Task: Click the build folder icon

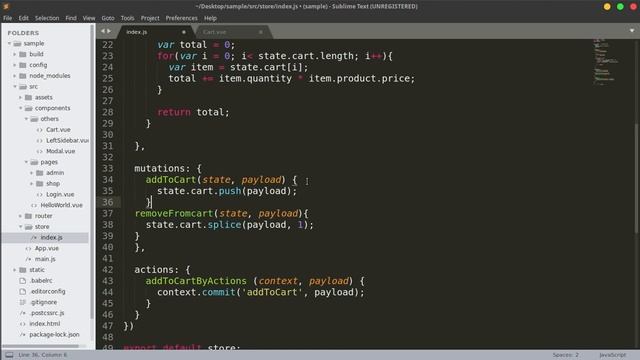Action: click(23, 54)
